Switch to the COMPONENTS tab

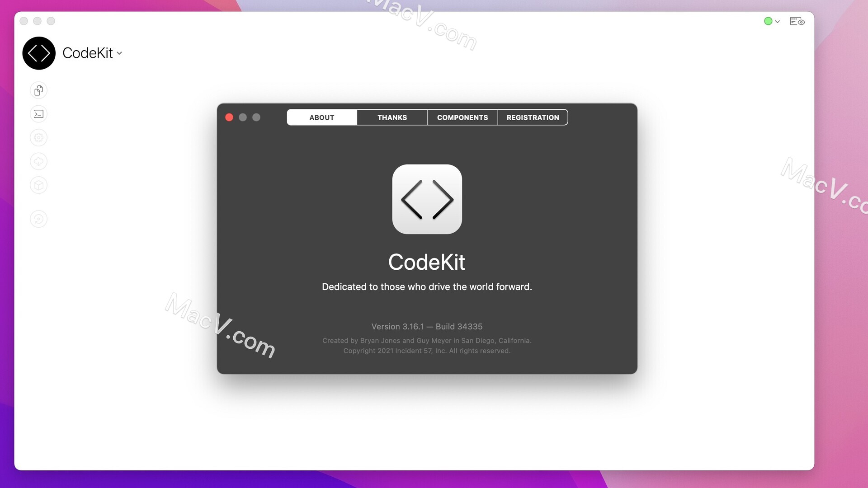(462, 117)
